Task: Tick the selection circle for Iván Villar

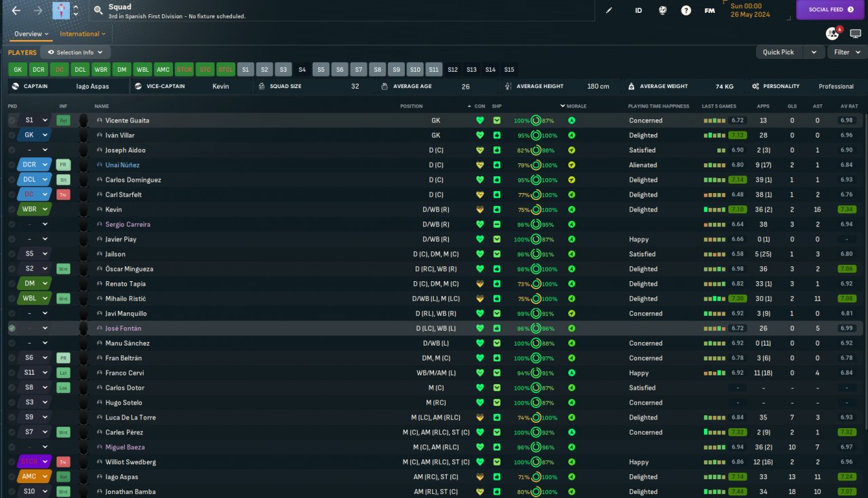Action: click(12, 136)
